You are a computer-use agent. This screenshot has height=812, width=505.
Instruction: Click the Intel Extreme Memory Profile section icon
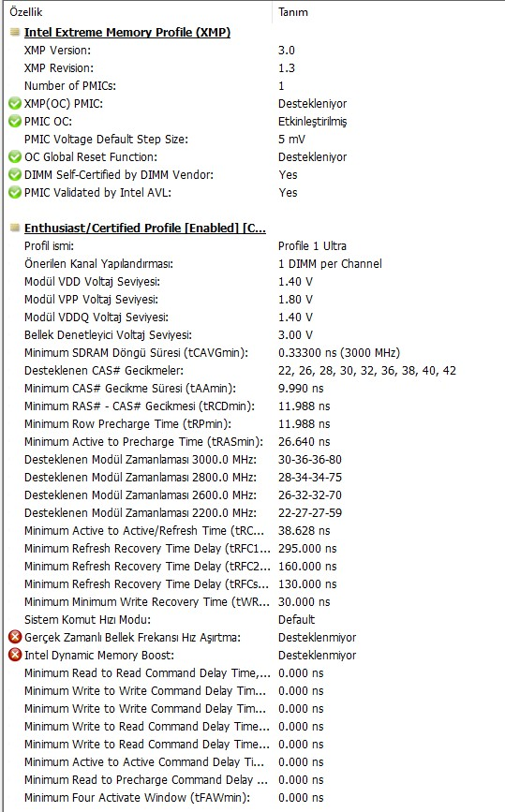[15, 32]
